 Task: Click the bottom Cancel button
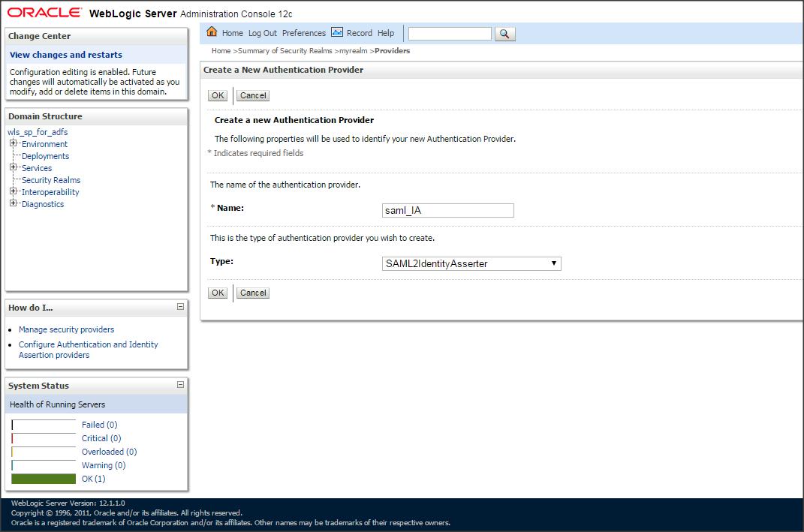(253, 293)
